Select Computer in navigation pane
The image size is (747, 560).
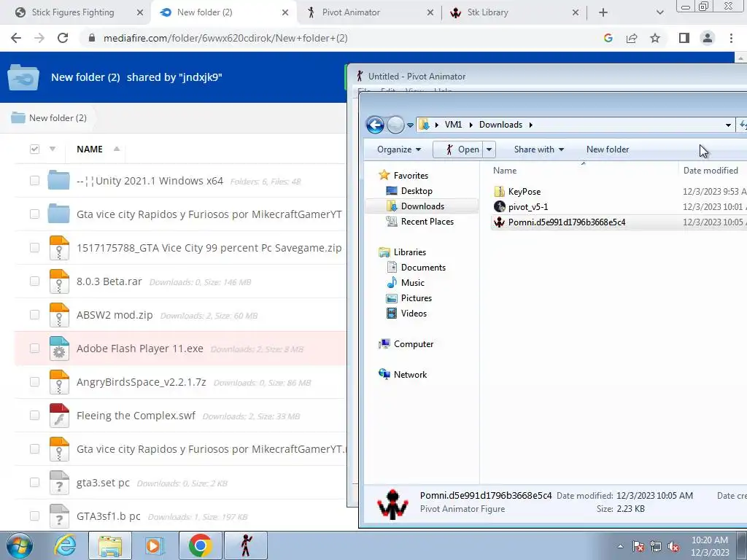coord(413,344)
